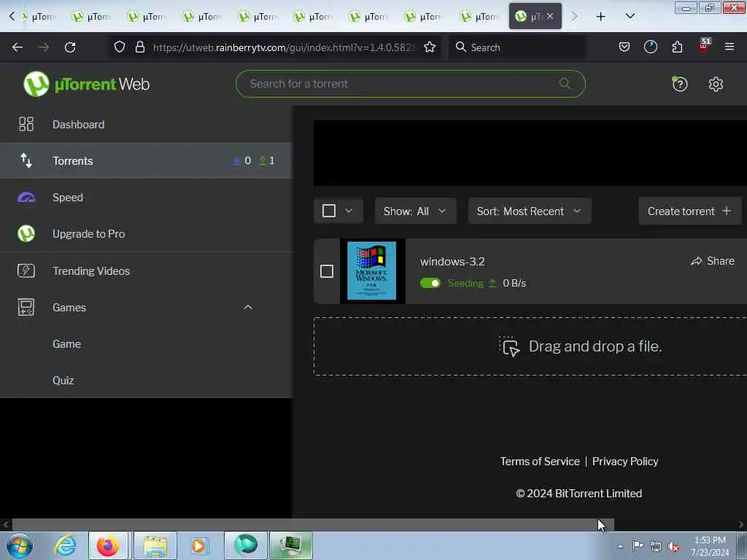Open a new tab with plus icon
The width and height of the screenshot is (747, 560).
tap(601, 17)
